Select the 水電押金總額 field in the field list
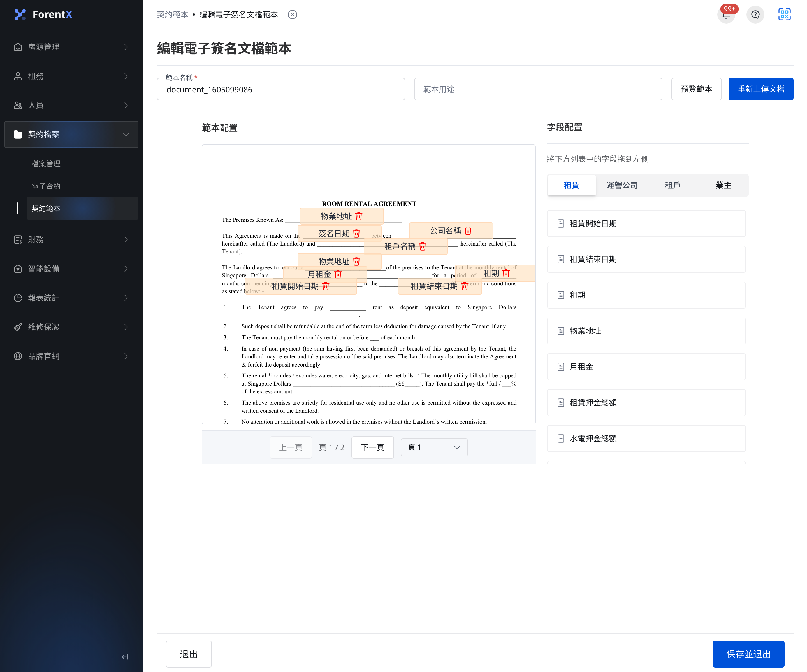This screenshot has height=672, width=807. point(646,438)
